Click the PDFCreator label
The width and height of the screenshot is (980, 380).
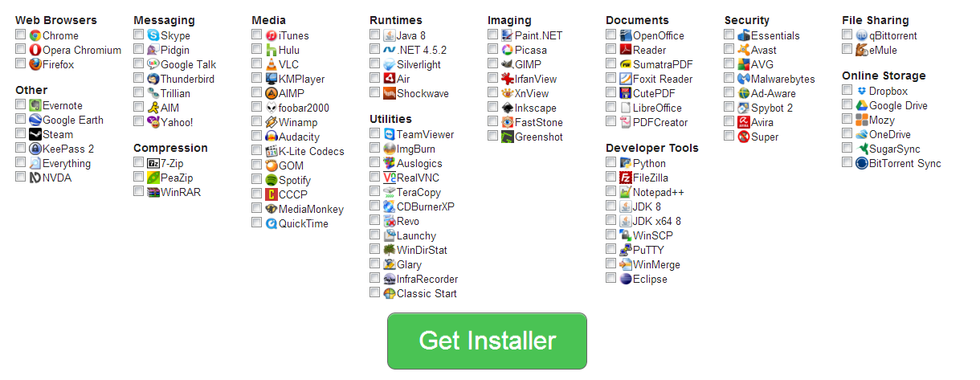point(660,122)
